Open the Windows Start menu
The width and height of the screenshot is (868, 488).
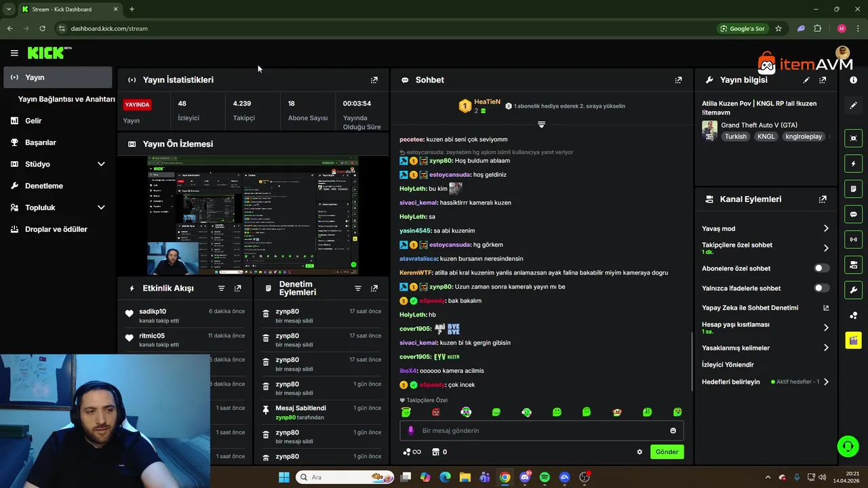coord(284,477)
